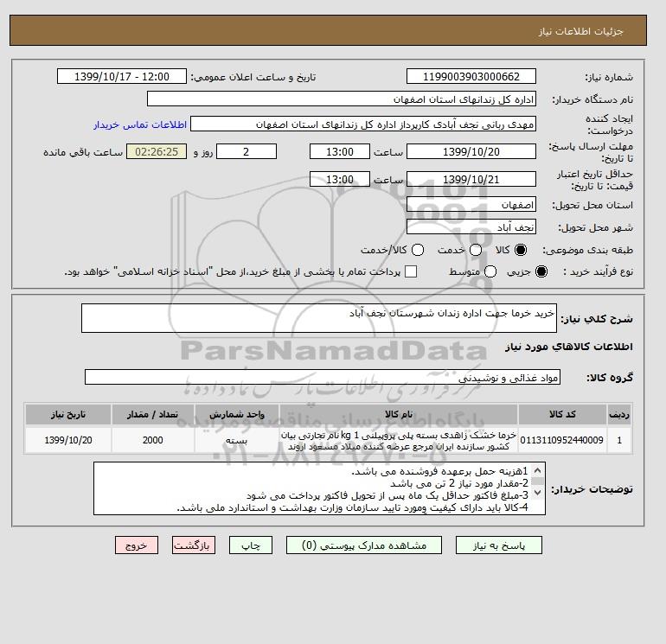Click the goods group field مواد غذائی و نوشیدنی
666x644 pixels.
(323, 377)
